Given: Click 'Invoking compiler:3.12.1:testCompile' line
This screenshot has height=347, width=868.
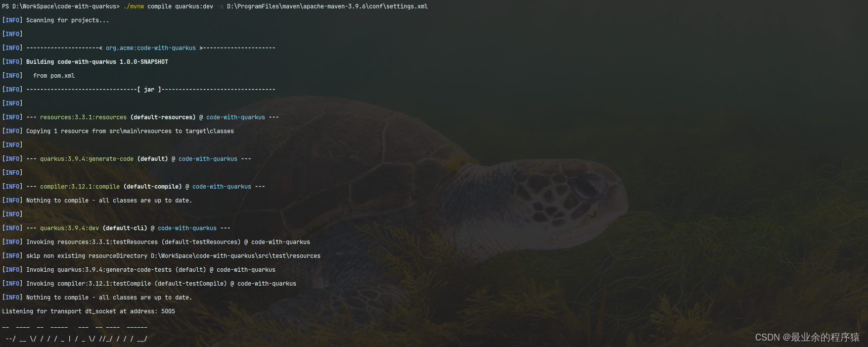Looking at the screenshot, I should [x=149, y=284].
